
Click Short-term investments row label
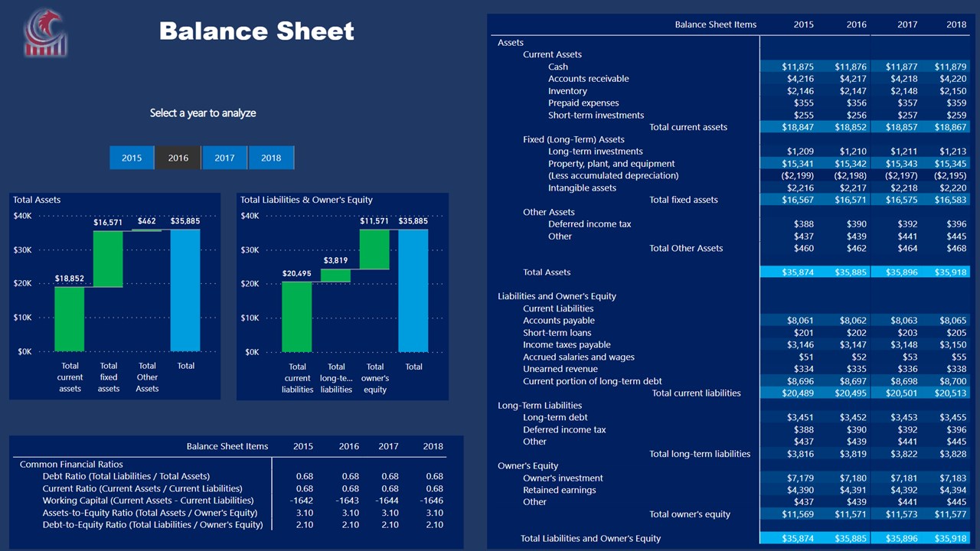point(596,116)
